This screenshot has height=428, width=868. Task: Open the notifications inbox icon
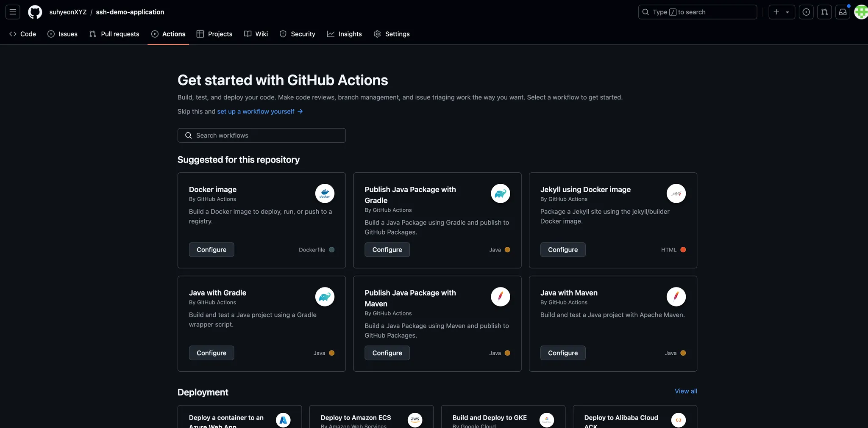[x=843, y=12]
